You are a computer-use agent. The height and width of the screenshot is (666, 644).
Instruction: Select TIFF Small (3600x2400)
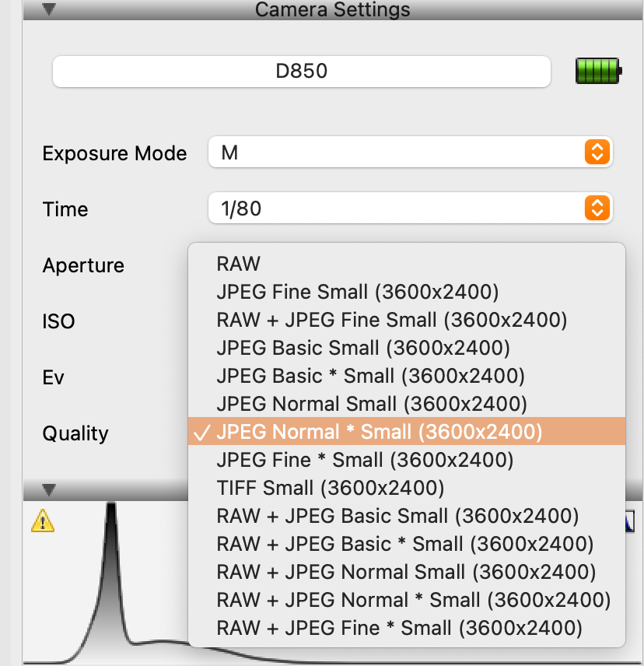[x=407, y=488]
